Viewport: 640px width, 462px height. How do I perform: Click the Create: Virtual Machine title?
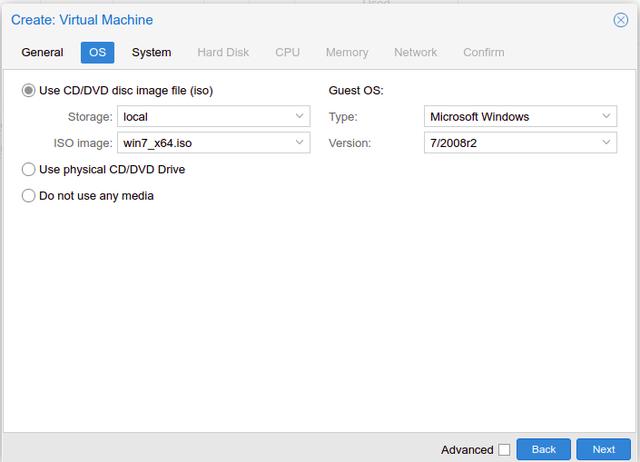pos(82,20)
